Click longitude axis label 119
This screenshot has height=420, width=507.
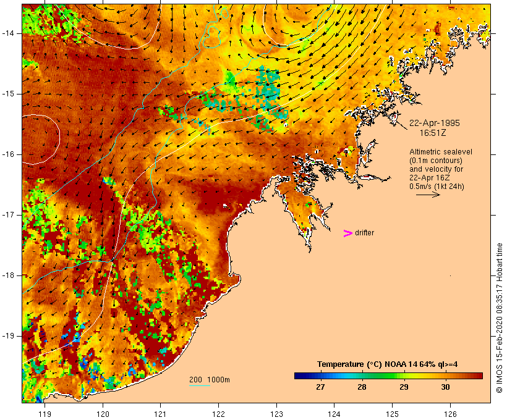click(45, 414)
